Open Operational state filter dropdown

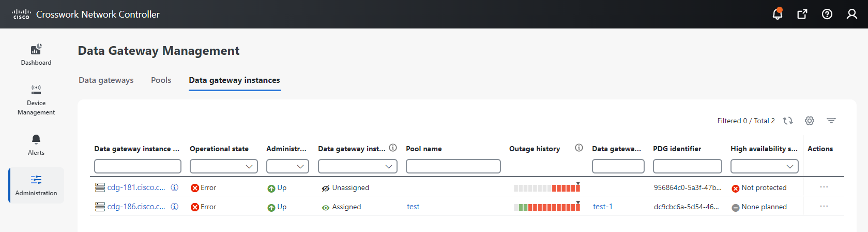[224, 166]
